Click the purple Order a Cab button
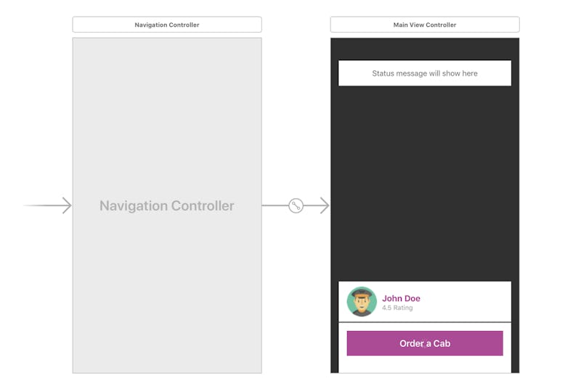The height and width of the screenshot is (392, 581). tap(425, 343)
